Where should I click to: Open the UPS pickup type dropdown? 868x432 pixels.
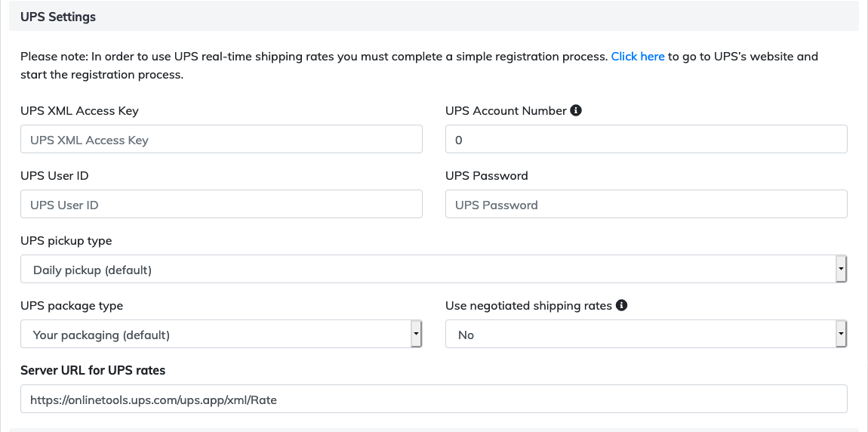click(433, 270)
